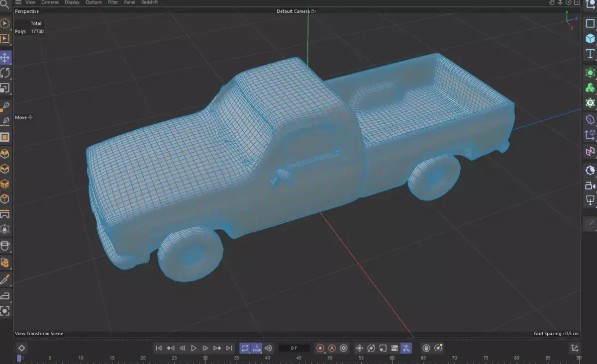The height and width of the screenshot is (364, 597).
Task: Click the viewport orbit icon at top right
Action: pos(568,2)
